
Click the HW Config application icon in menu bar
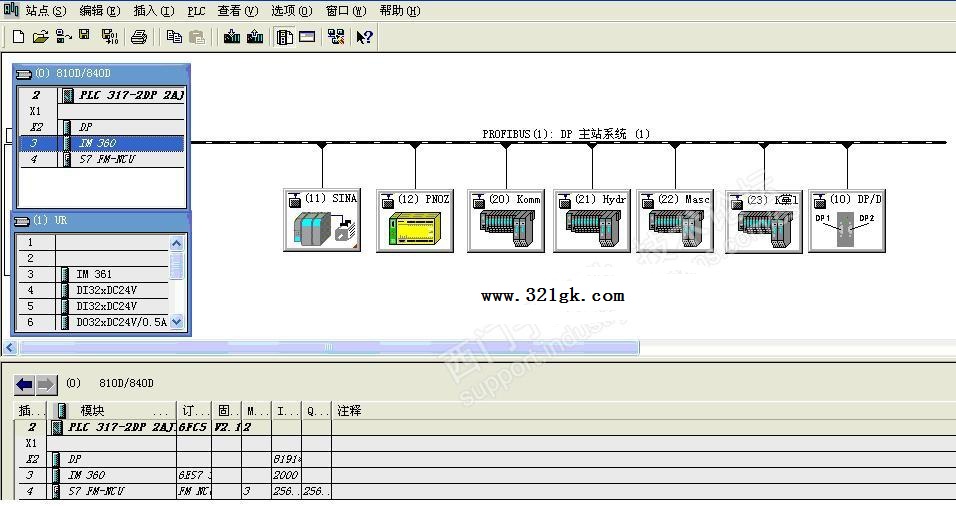(11, 9)
